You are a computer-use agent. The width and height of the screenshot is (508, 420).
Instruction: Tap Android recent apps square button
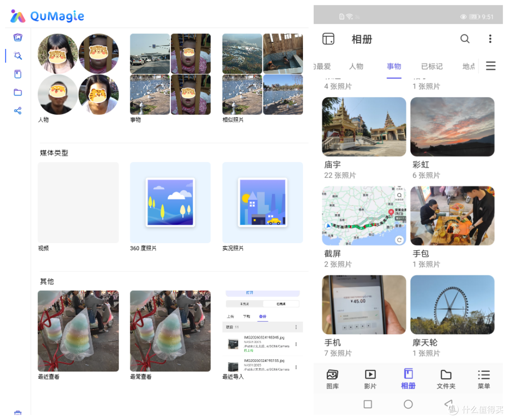(x=368, y=404)
